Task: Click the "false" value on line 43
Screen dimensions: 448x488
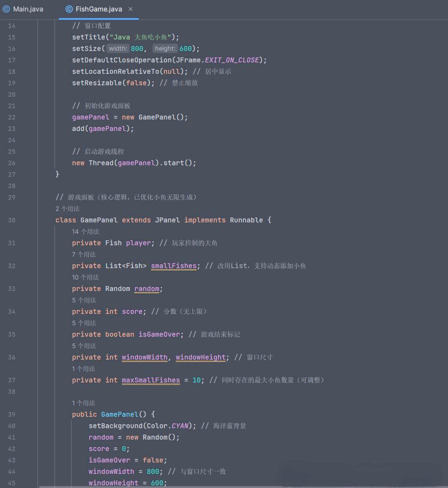Action: click(x=153, y=460)
